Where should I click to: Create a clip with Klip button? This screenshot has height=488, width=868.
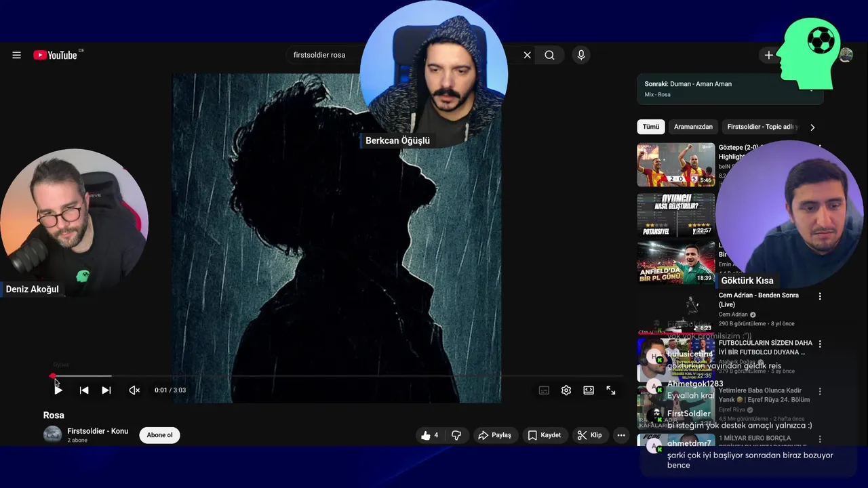tap(589, 435)
